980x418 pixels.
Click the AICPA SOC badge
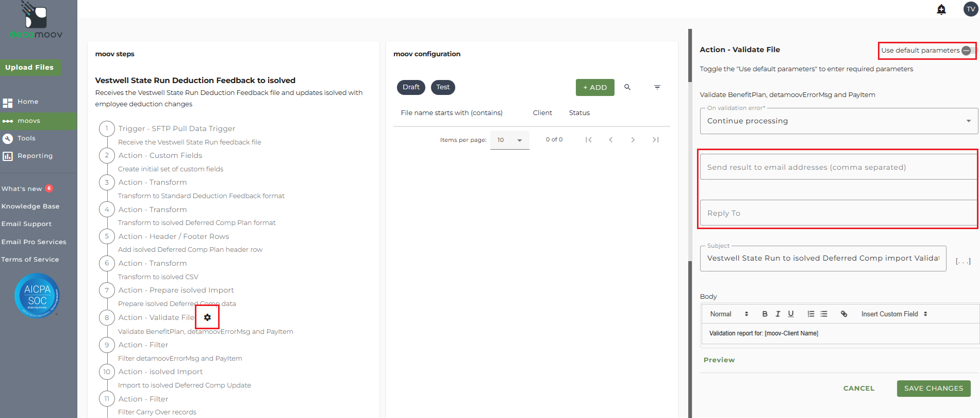point(37,295)
